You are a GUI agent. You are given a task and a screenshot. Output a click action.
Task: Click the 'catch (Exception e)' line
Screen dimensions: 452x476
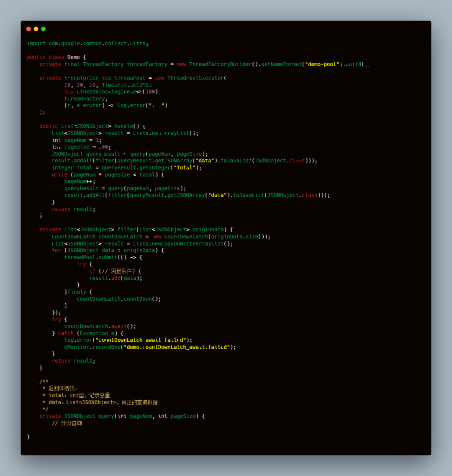click(87, 333)
